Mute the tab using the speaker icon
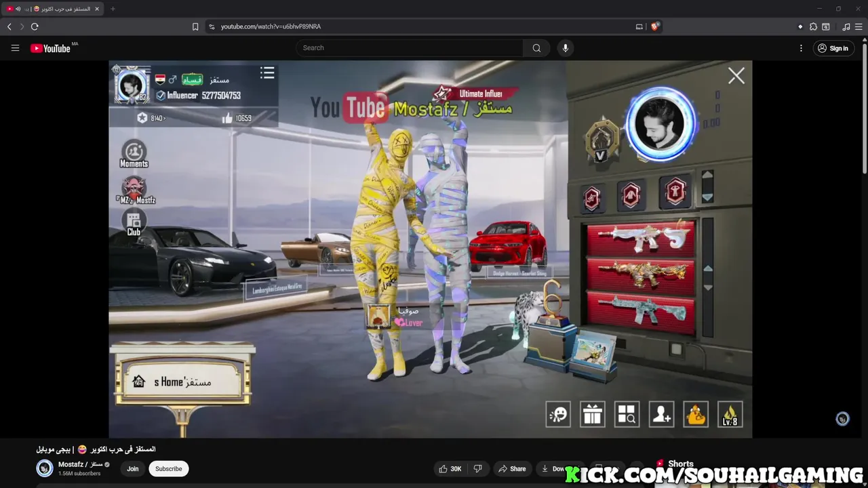The width and height of the screenshot is (868, 488). [18, 9]
